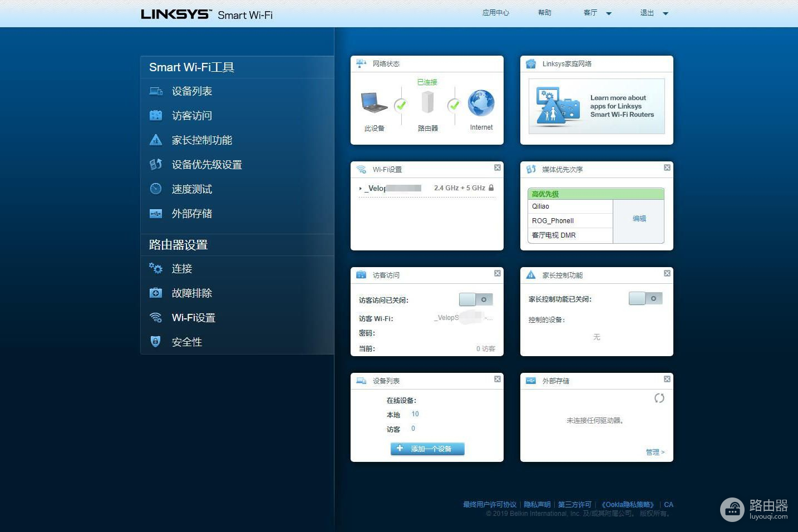The height and width of the screenshot is (532, 798).
Task: Click the 帮助 help menu item
Action: (544, 13)
